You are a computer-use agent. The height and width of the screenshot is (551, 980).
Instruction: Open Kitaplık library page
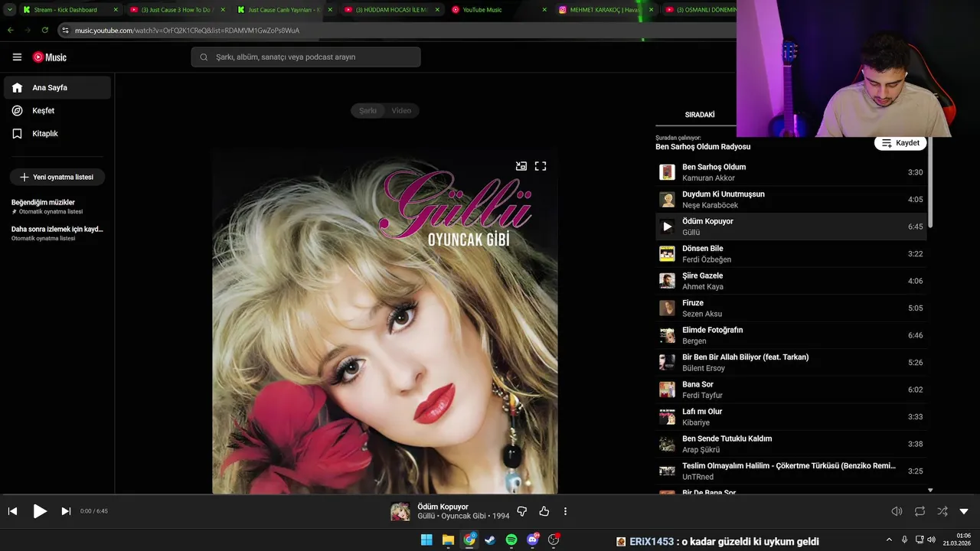click(57, 134)
